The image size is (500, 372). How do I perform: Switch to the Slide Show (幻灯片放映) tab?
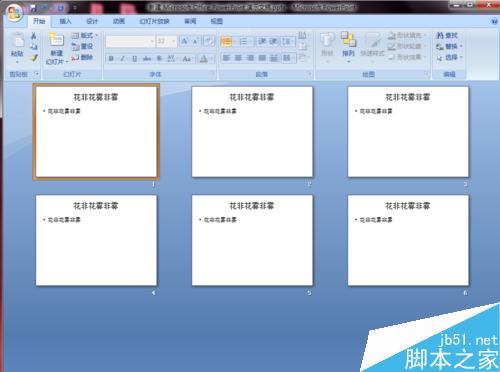[x=154, y=21]
